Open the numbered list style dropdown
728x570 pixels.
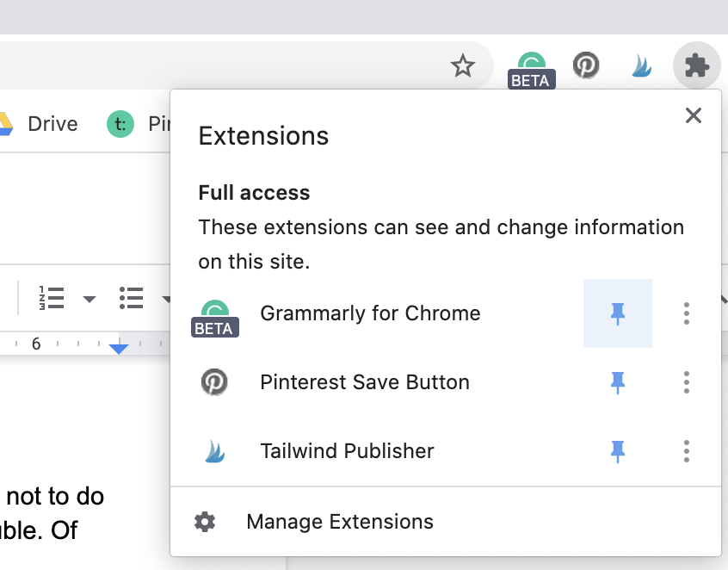pyautogui.click(x=89, y=298)
